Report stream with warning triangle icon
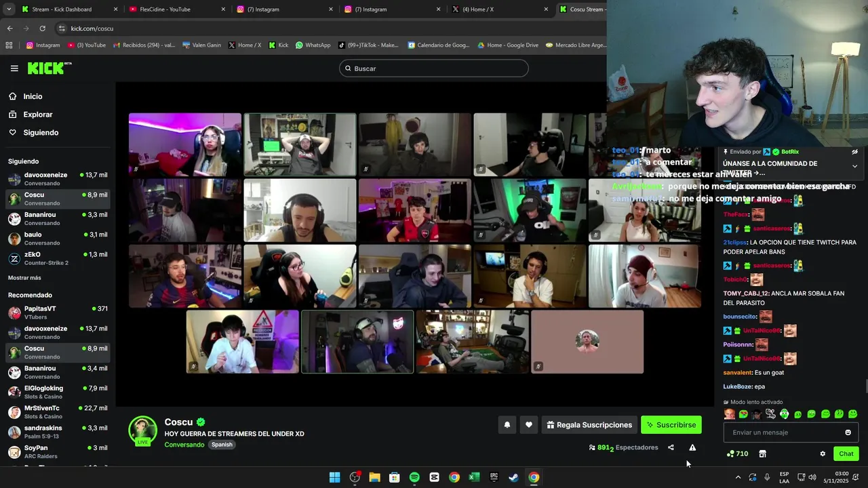This screenshot has height=488, width=868. click(692, 447)
